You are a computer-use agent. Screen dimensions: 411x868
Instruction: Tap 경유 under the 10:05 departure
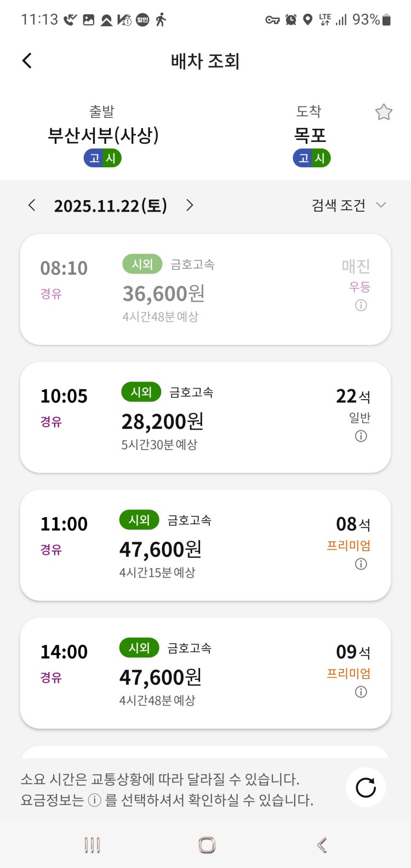[x=51, y=422]
